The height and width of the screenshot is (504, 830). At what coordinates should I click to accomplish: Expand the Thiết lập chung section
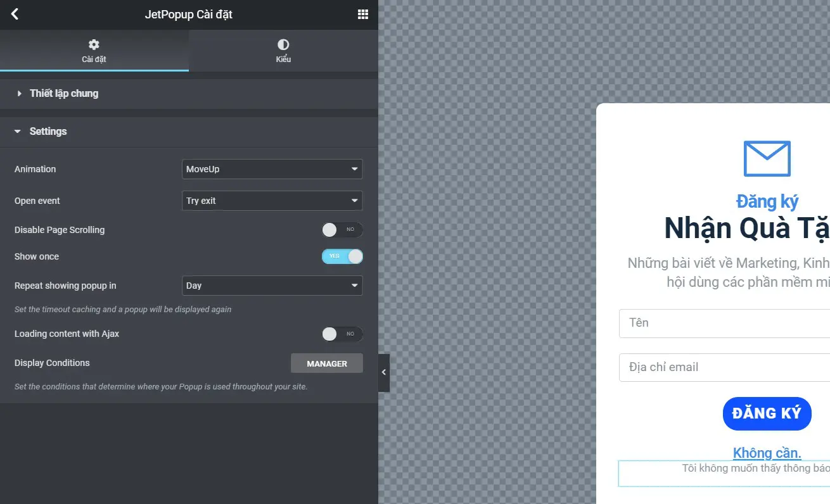coord(189,93)
